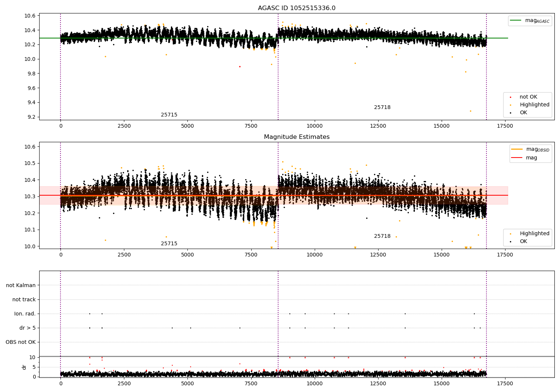The height and width of the screenshot is (392, 560).
Task: Click 'OK' legend entry in the Magnitude Estimates plot
Action: click(523, 242)
